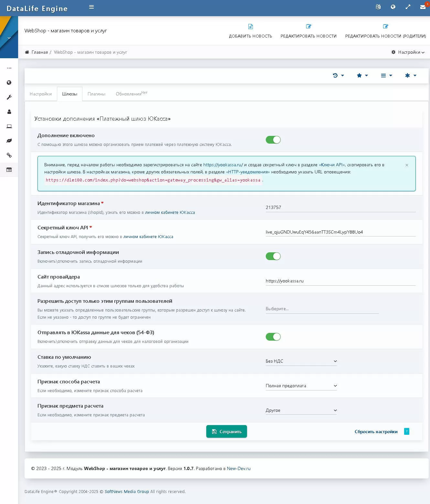Dismiss the attention notice with the X
Screen dimensions: 430x504
coord(407,165)
